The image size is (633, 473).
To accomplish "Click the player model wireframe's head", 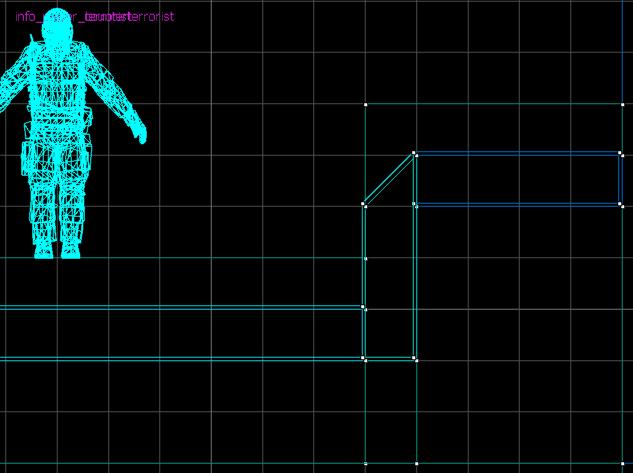I will click(59, 33).
